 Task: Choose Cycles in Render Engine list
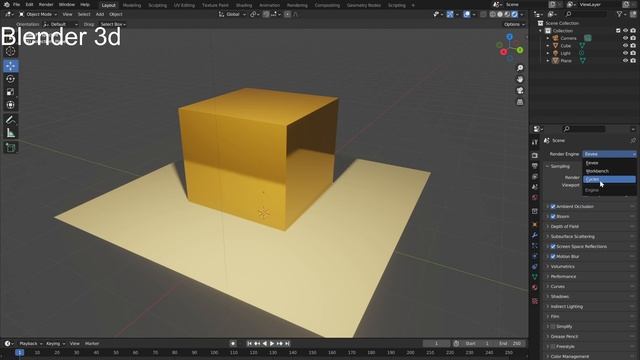click(x=609, y=180)
